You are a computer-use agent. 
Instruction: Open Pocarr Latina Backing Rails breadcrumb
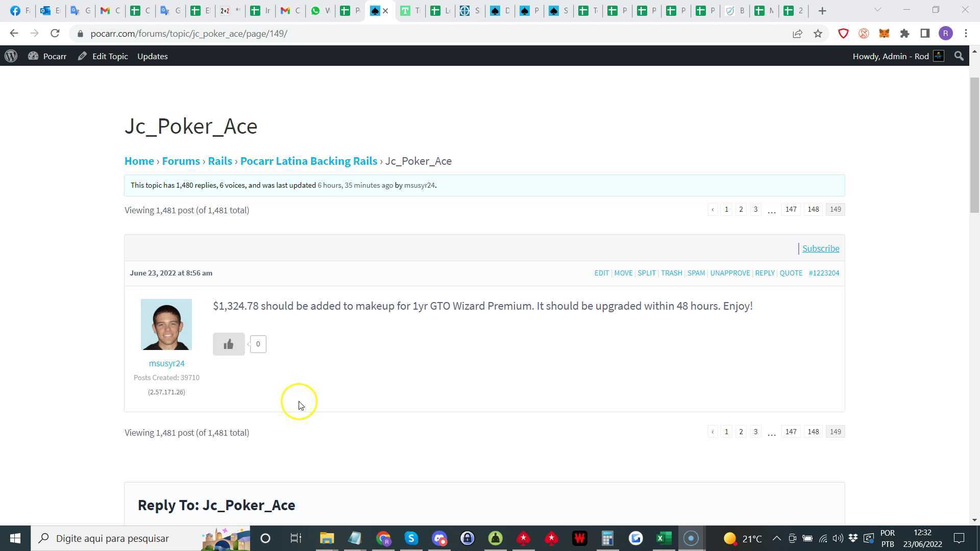308,161
